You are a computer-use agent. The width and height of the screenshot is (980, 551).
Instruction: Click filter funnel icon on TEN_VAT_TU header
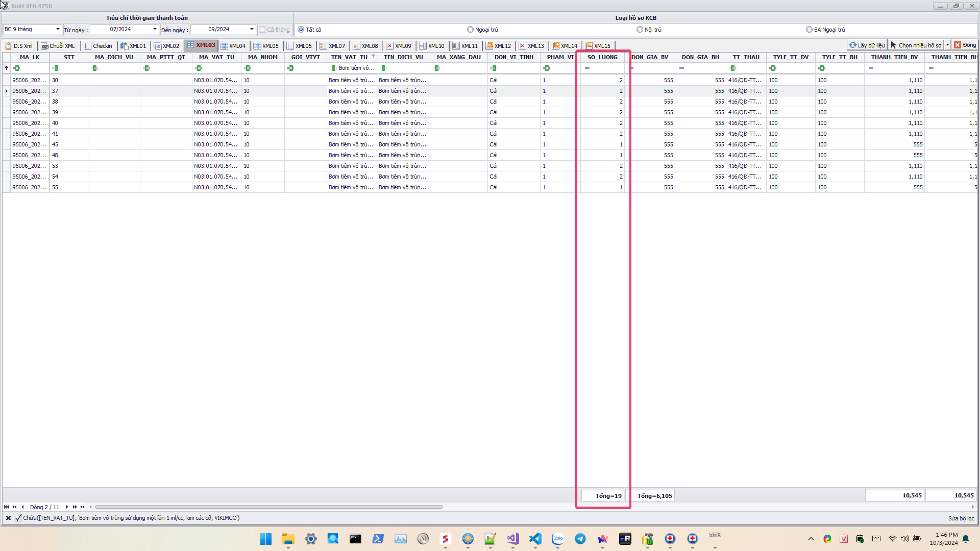point(373,57)
